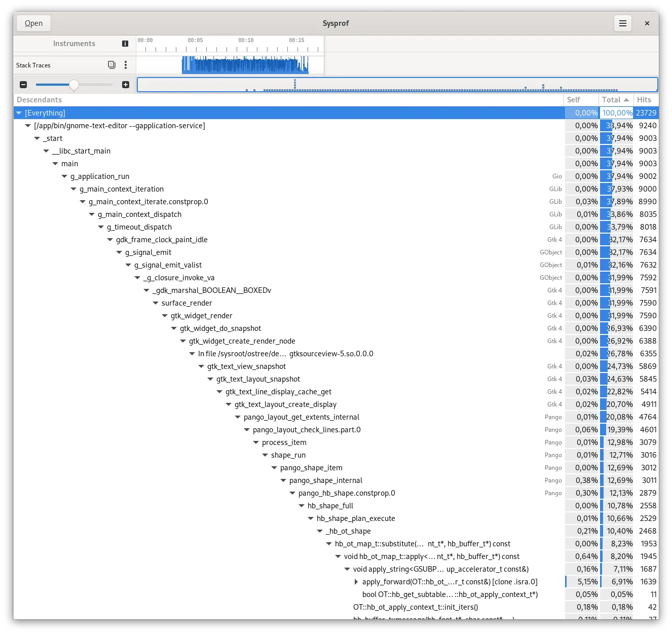Close the Sysprof window
Screen dimensions: 672x634
pos(647,23)
